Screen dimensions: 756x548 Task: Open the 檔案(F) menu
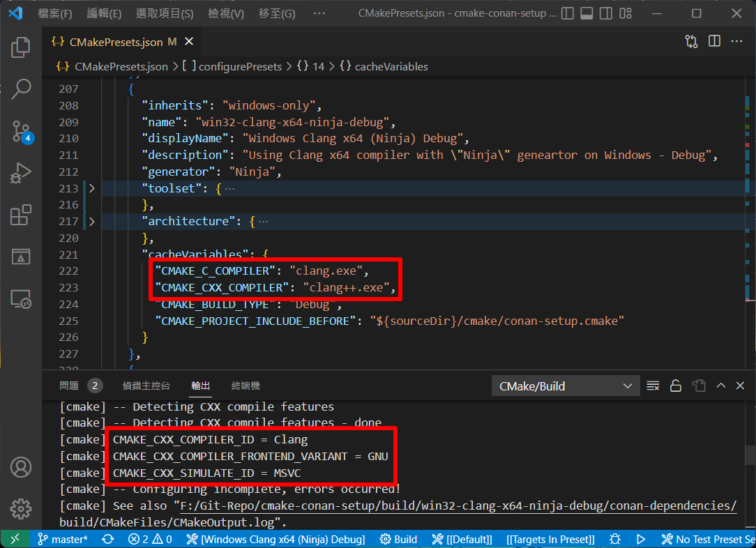pos(55,13)
